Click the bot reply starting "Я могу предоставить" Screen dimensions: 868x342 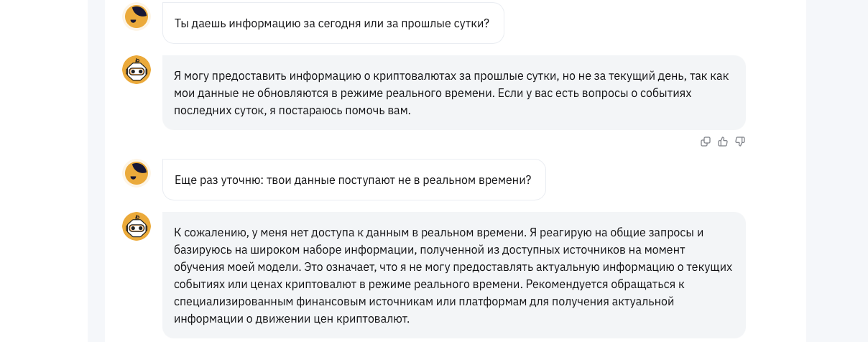coord(453,93)
